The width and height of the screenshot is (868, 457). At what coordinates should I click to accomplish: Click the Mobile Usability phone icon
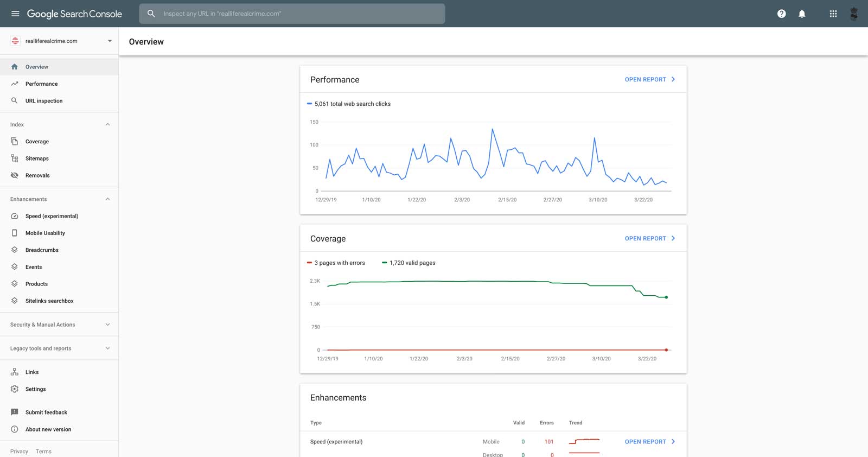15,233
